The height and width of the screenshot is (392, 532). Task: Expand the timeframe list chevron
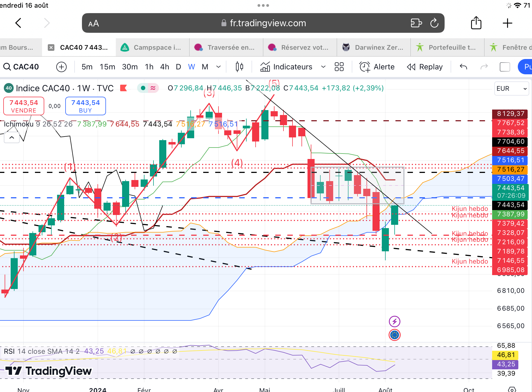[x=218, y=67]
